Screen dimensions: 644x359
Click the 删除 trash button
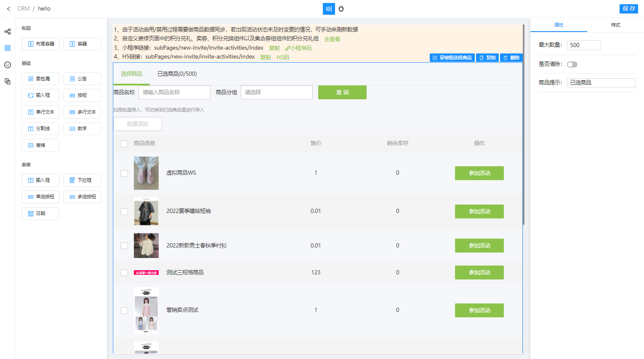(x=511, y=58)
